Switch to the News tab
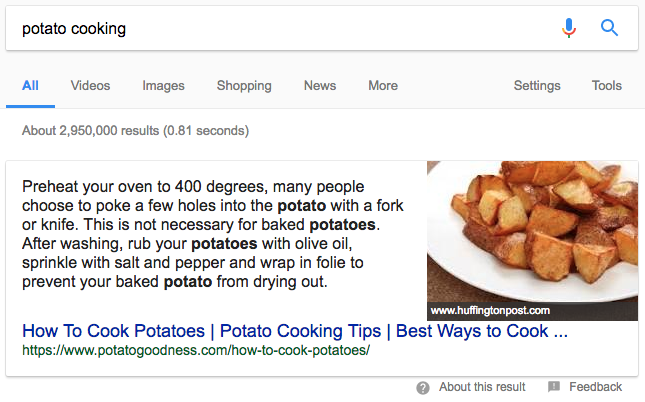This screenshot has width=645, height=402. 320,86
